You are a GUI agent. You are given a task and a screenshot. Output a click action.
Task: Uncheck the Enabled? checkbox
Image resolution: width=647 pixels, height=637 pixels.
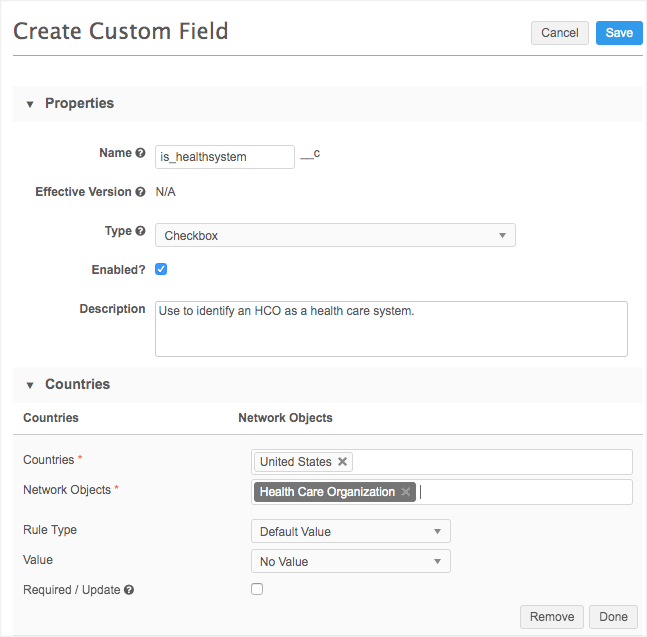point(161,269)
